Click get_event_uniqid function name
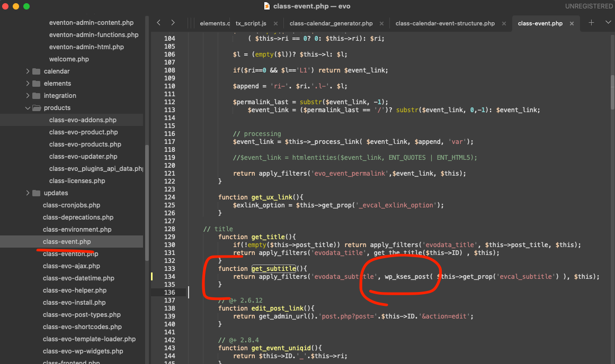Image resolution: width=615 pixels, height=364 pixels. pos(281,348)
